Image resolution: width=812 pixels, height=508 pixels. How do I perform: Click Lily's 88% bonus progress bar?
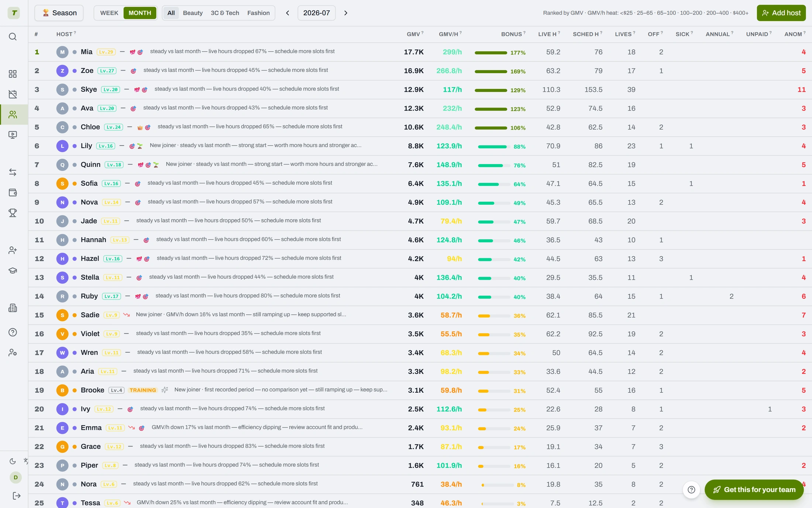494,147
